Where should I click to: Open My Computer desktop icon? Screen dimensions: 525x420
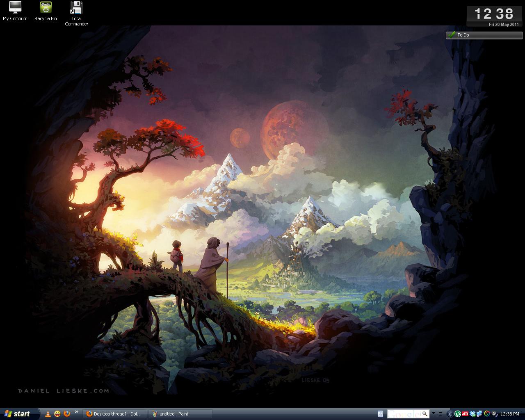pos(15,11)
